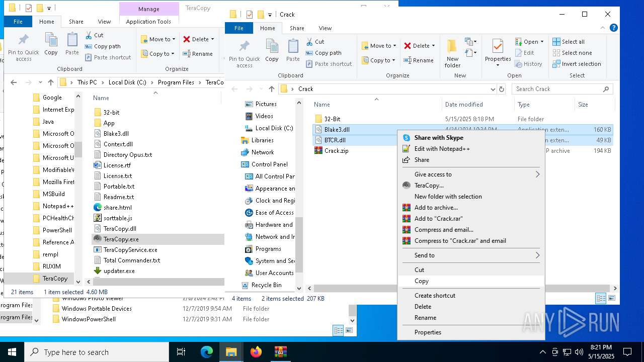Switch to the Share tab in Crack window
The image size is (644, 362).
(297, 28)
